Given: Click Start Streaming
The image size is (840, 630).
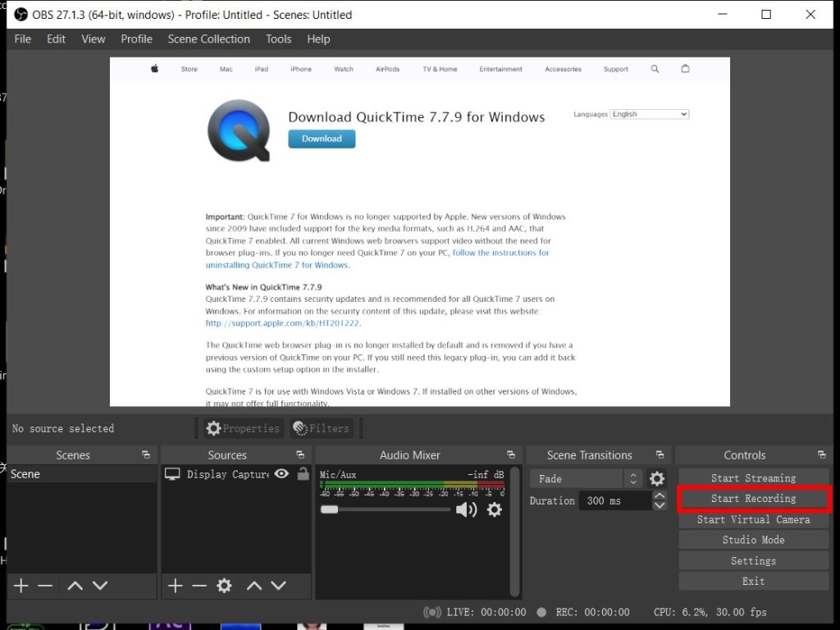Looking at the screenshot, I should [x=753, y=478].
